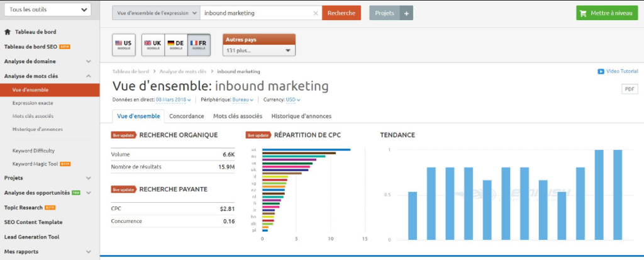
Task: Select DE Google database
Action: point(176,45)
